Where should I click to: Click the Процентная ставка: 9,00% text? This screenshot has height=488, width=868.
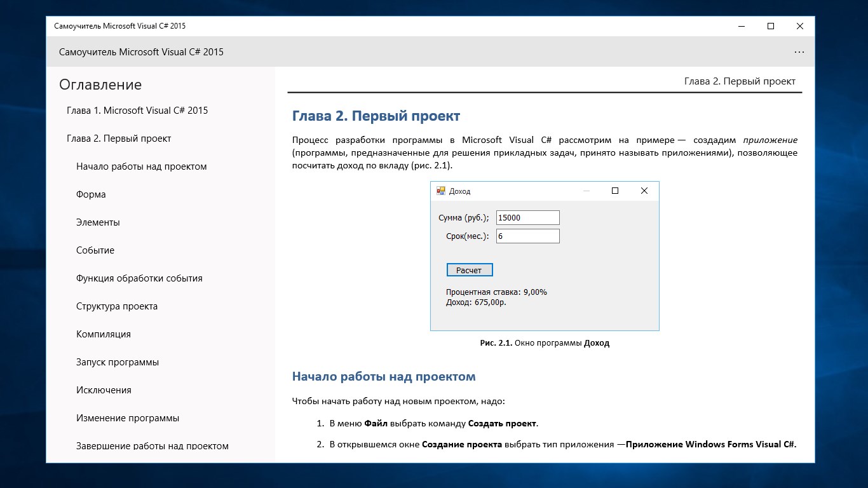pyautogui.click(x=496, y=292)
